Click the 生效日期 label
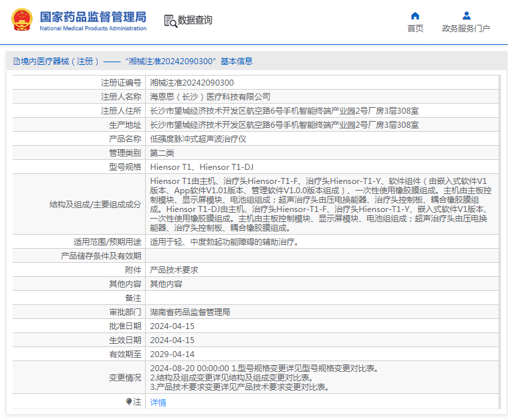 (125, 340)
